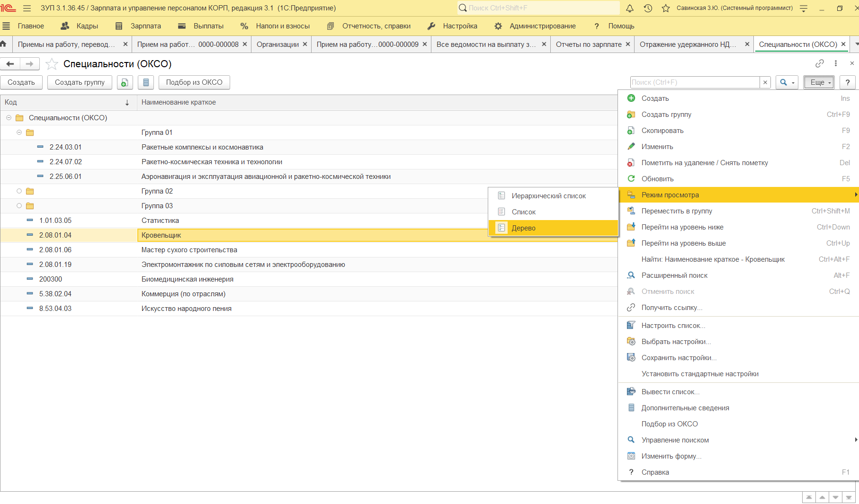Select Настроить список in the menu

(673, 326)
